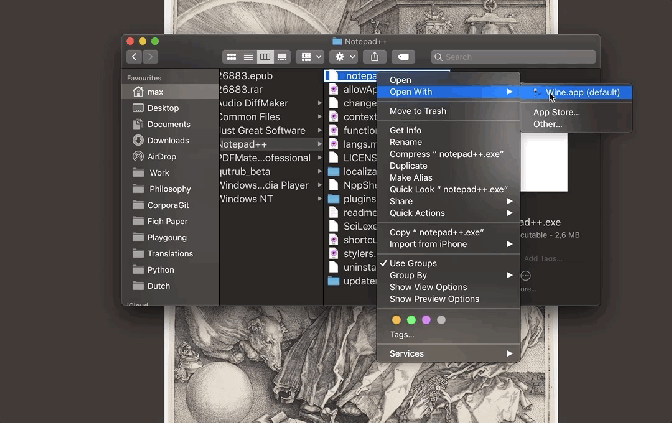Apply the orange color tag
This screenshot has width=672, height=423.
pos(396,320)
